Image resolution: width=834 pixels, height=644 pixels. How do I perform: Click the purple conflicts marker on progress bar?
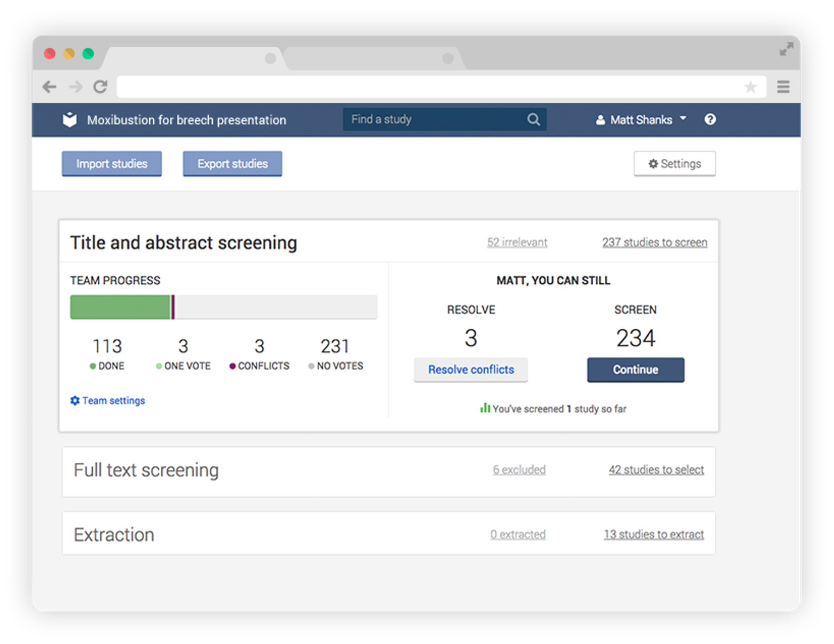(x=173, y=307)
